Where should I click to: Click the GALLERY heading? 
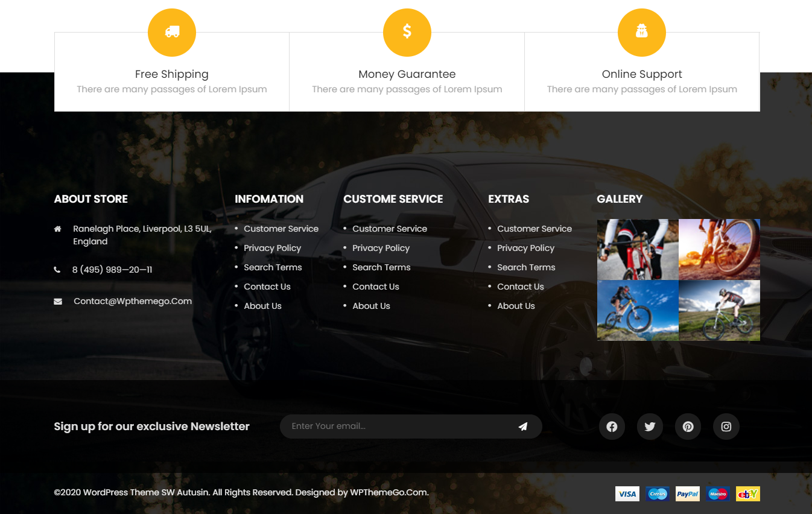620,199
